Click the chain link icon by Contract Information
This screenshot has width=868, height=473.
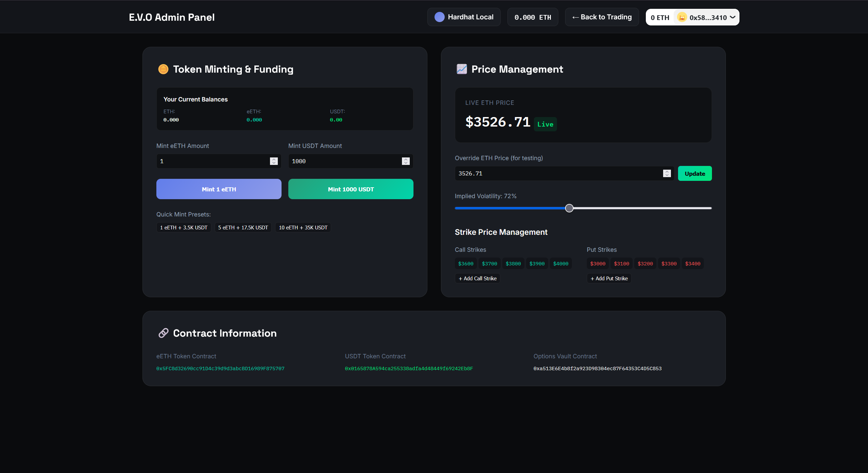[x=163, y=333]
